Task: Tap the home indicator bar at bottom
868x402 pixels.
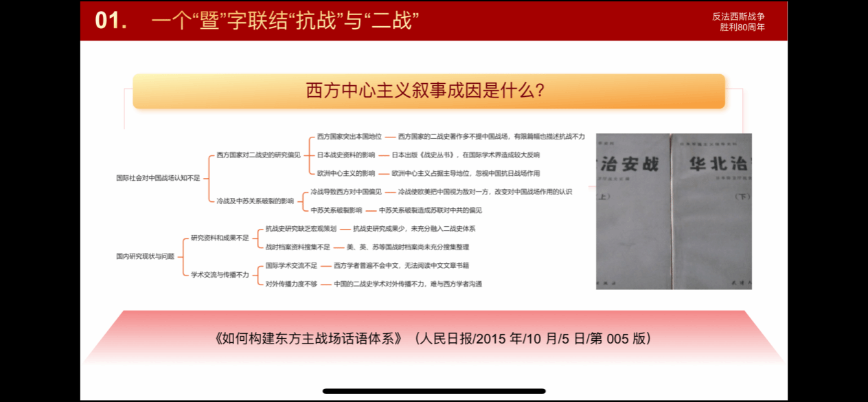Action: point(434,391)
